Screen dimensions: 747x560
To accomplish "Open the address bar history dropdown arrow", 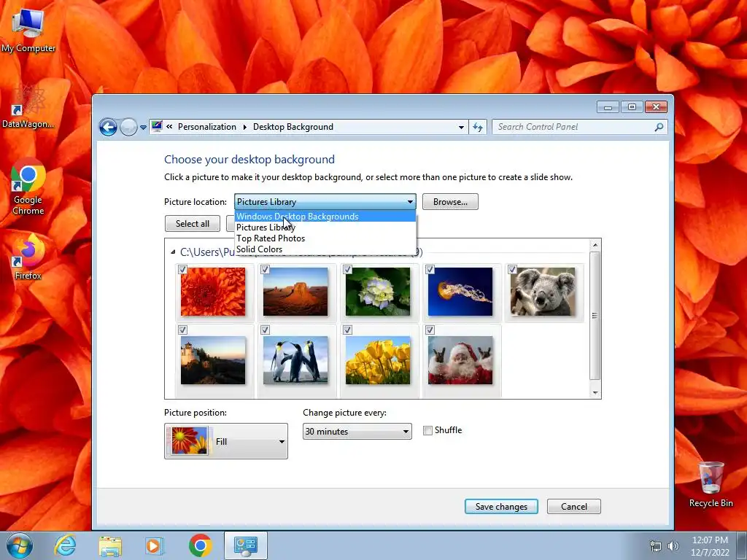I will coord(461,127).
